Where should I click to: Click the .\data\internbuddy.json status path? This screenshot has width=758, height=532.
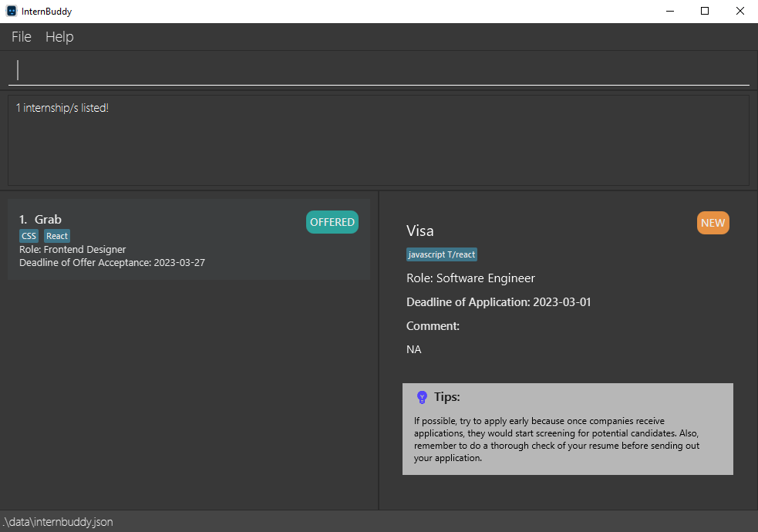click(x=58, y=522)
